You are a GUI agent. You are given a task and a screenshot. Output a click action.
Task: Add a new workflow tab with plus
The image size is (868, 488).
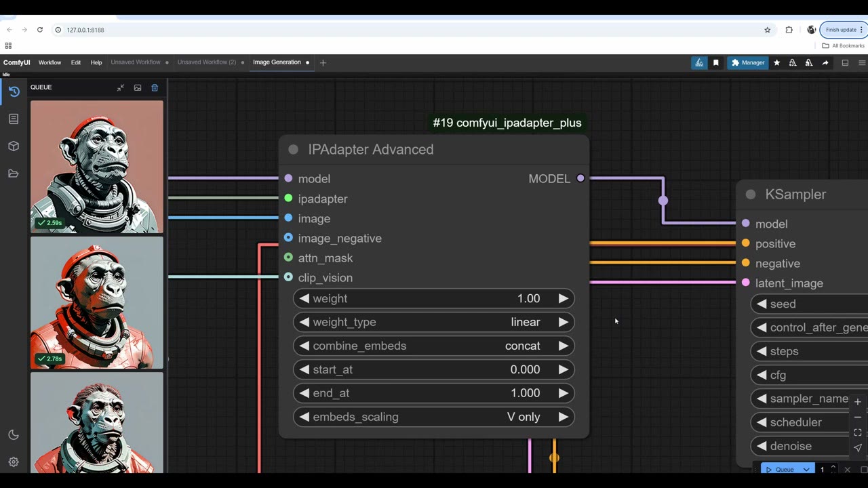(x=323, y=63)
